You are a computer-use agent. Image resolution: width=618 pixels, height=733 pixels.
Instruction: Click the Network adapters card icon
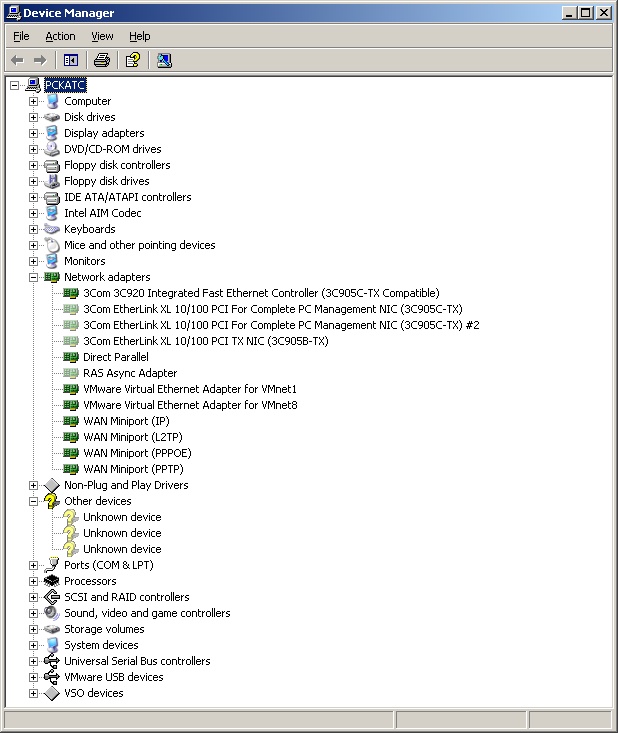(x=52, y=277)
